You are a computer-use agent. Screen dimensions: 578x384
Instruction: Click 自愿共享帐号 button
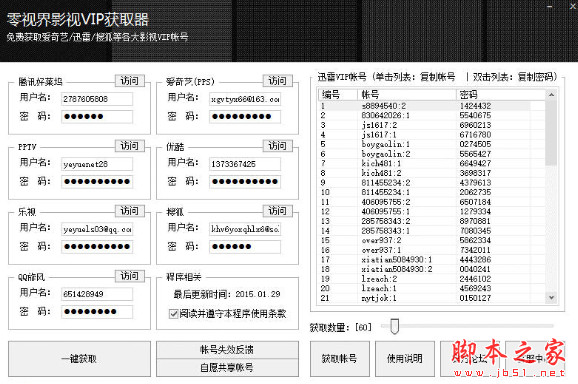pyautogui.click(x=227, y=367)
